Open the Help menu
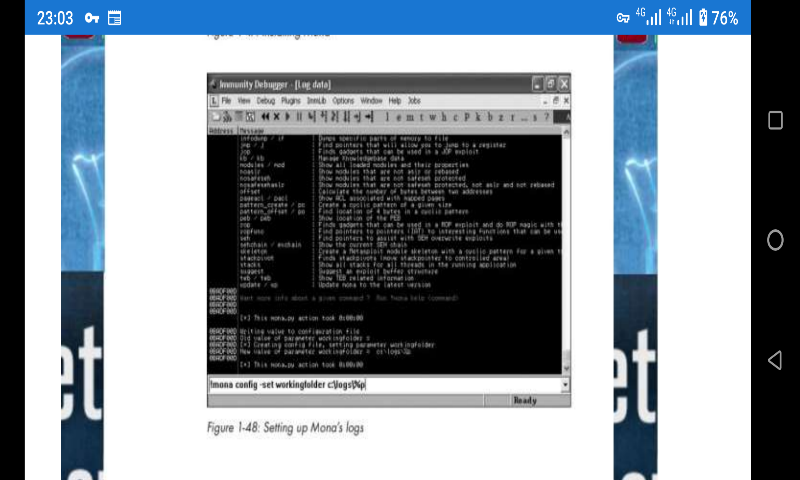 click(x=395, y=100)
